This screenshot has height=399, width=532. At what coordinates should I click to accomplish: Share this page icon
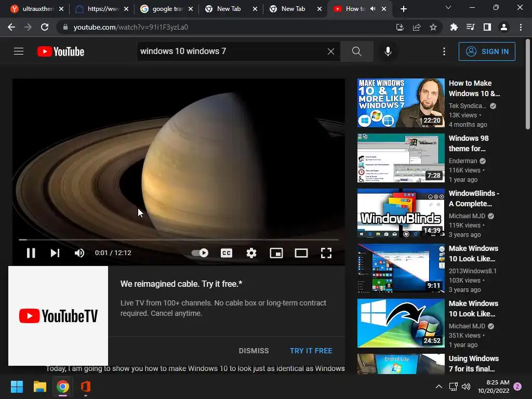[x=417, y=27]
